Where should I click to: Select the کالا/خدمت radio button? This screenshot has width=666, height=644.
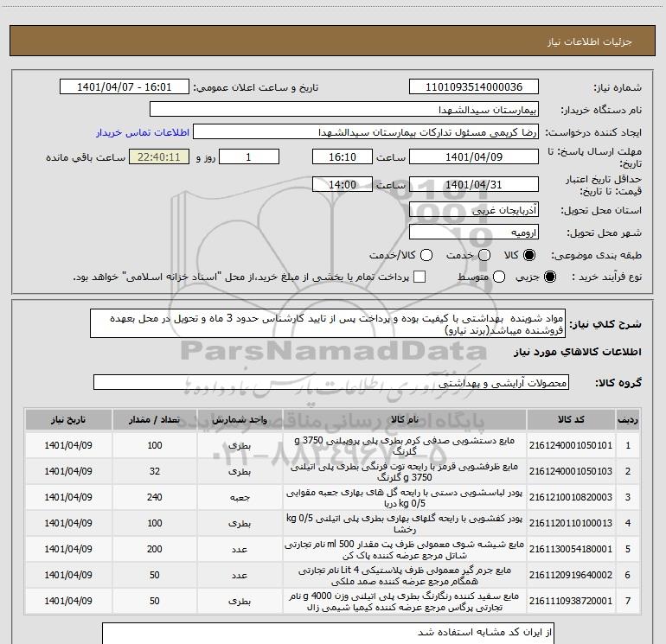click(x=426, y=255)
